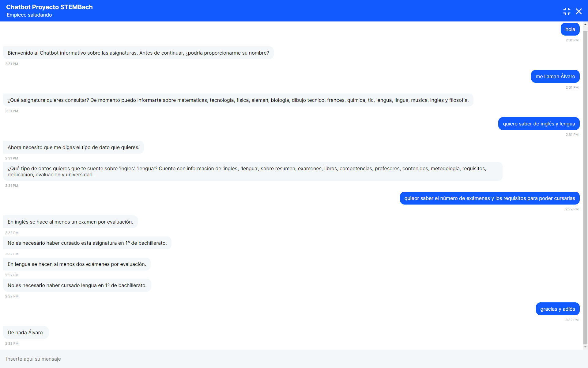
Task: Click the 'quieor saber el número de exámenes' message
Action: [x=489, y=198]
